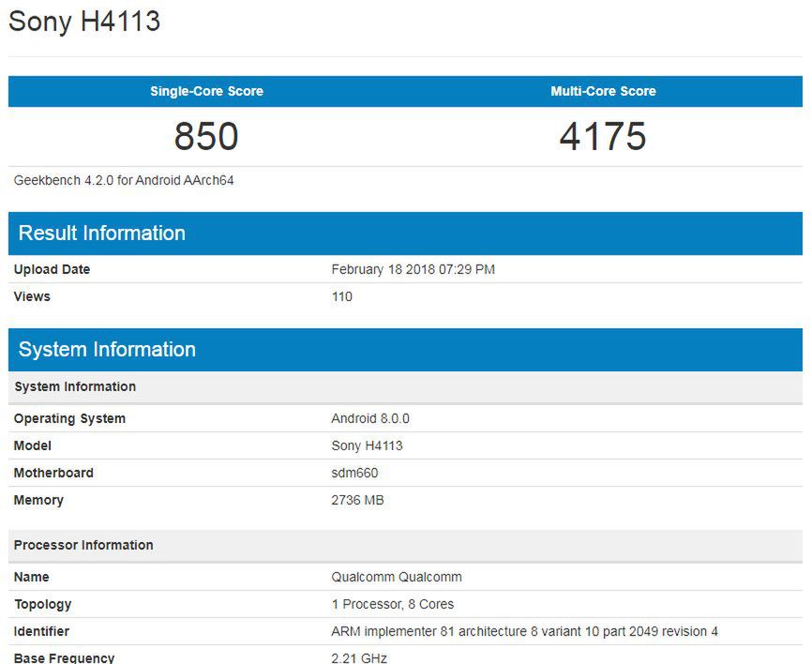Select the sdm660 motherboard value
Screen dimensions: 812x664
pyautogui.click(x=354, y=473)
